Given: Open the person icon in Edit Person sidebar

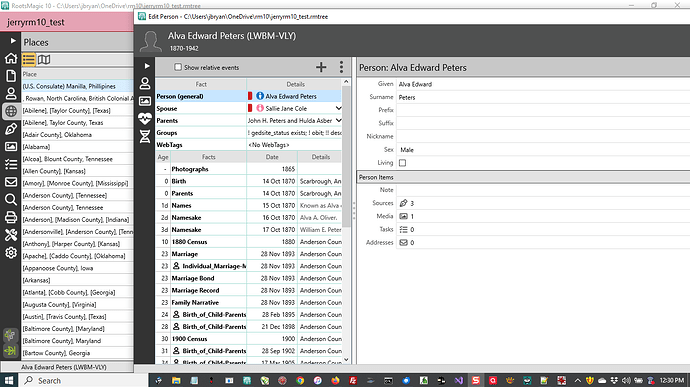Looking at the screenshot, I should [145, 83].
